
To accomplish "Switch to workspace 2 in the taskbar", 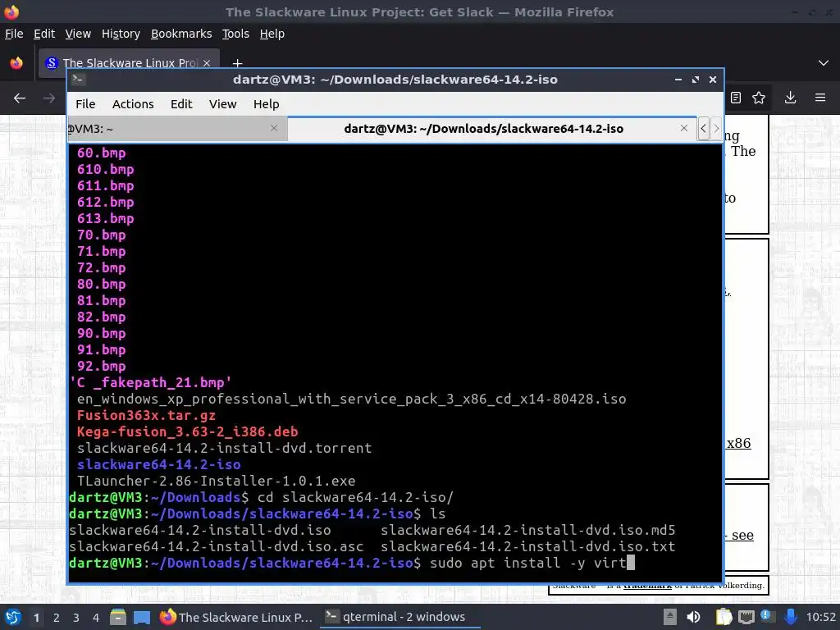I will tap(57, 617).
